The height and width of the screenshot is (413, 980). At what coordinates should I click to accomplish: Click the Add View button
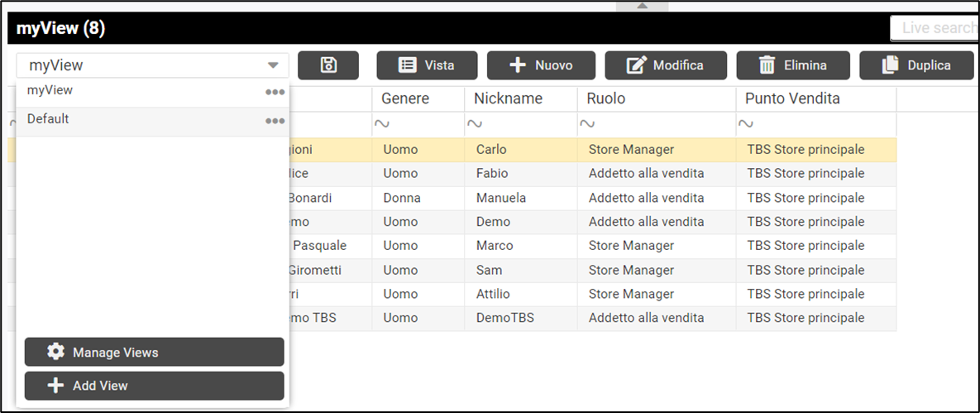(154, 386)
